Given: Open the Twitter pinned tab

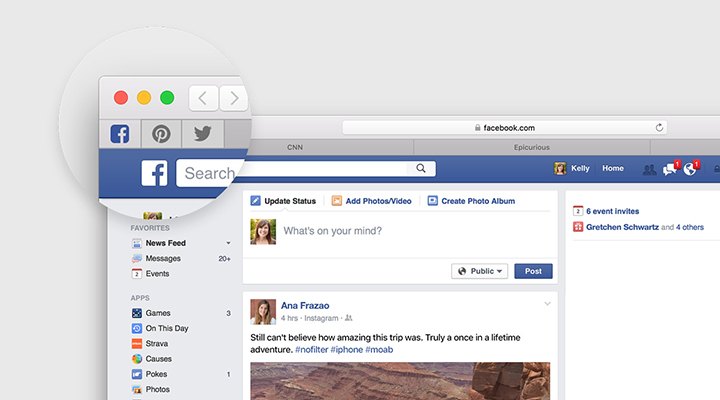Looking at the screenshot, I should coord(202,134).
